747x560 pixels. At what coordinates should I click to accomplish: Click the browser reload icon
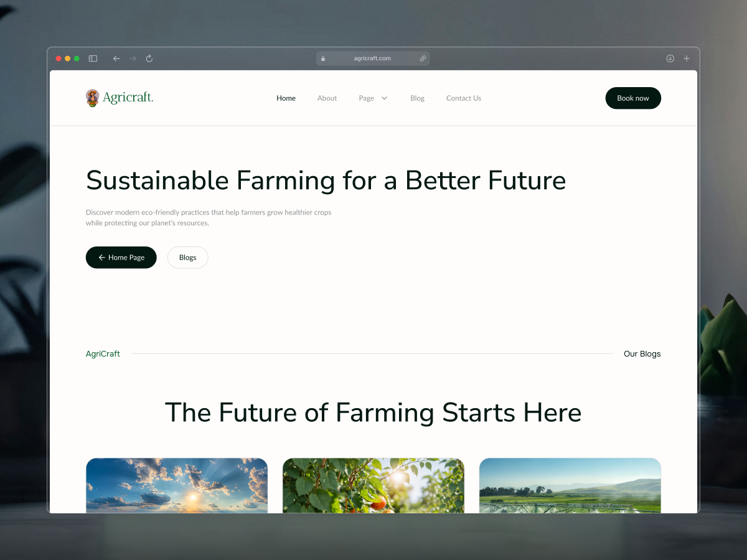point(149,58)
